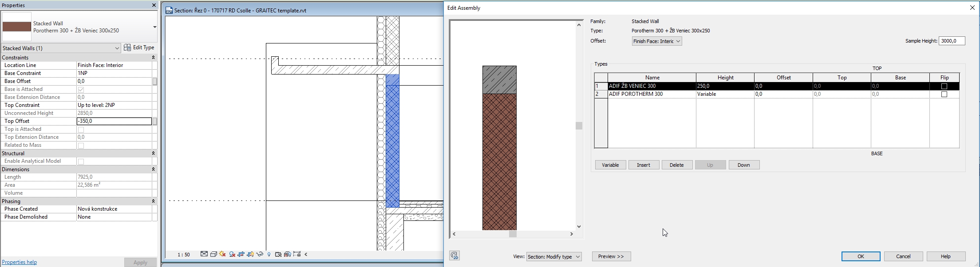
Task: Collapse the Dimensions section
Action: pos(153,169)
